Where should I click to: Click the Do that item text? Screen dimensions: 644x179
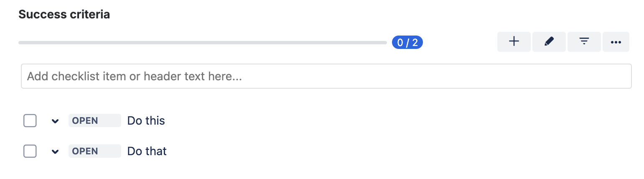point(147,151)
